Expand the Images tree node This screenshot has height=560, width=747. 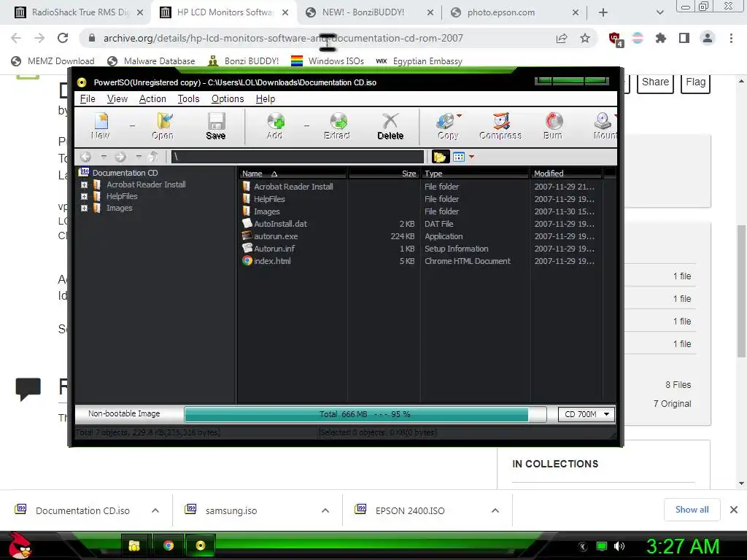click(x=85, y=208)
